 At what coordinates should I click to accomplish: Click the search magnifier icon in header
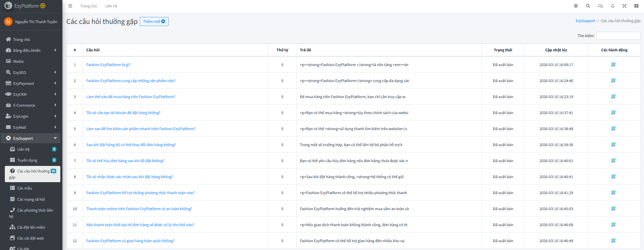coord(588,6)
